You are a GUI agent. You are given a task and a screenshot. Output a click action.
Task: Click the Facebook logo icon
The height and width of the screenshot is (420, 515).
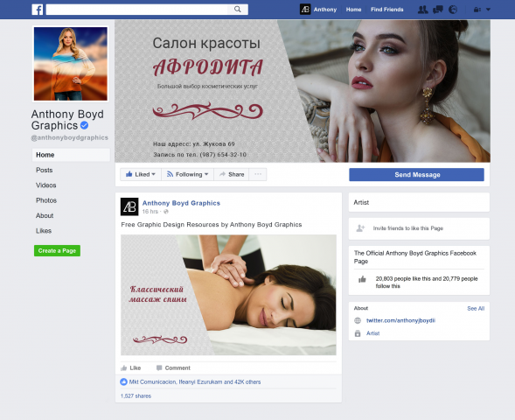tap(37, 10)
